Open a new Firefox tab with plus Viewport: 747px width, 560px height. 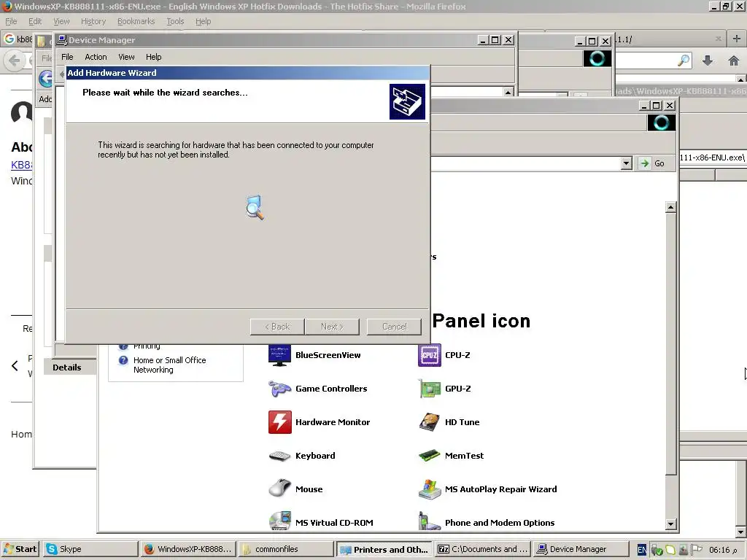(737, 39)
